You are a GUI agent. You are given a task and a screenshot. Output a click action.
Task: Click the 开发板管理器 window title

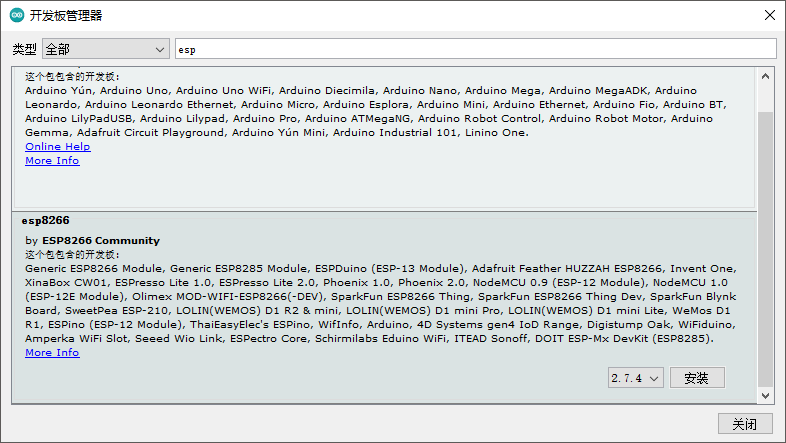point(66,15)
